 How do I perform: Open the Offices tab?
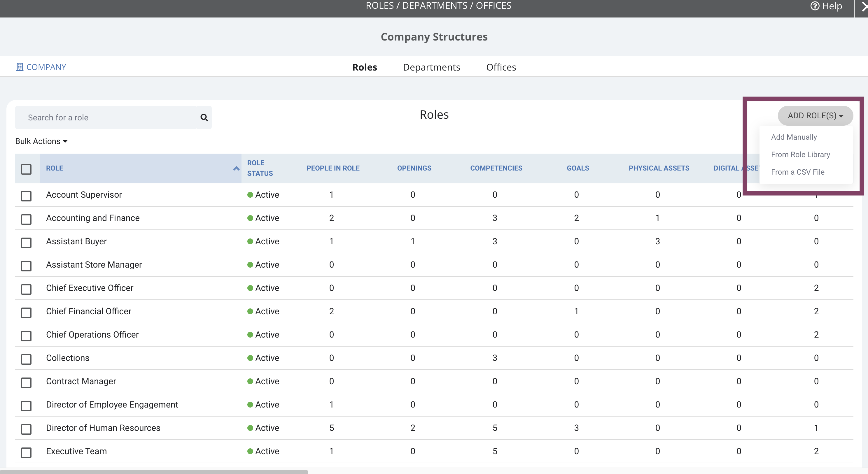pos(501,67)
